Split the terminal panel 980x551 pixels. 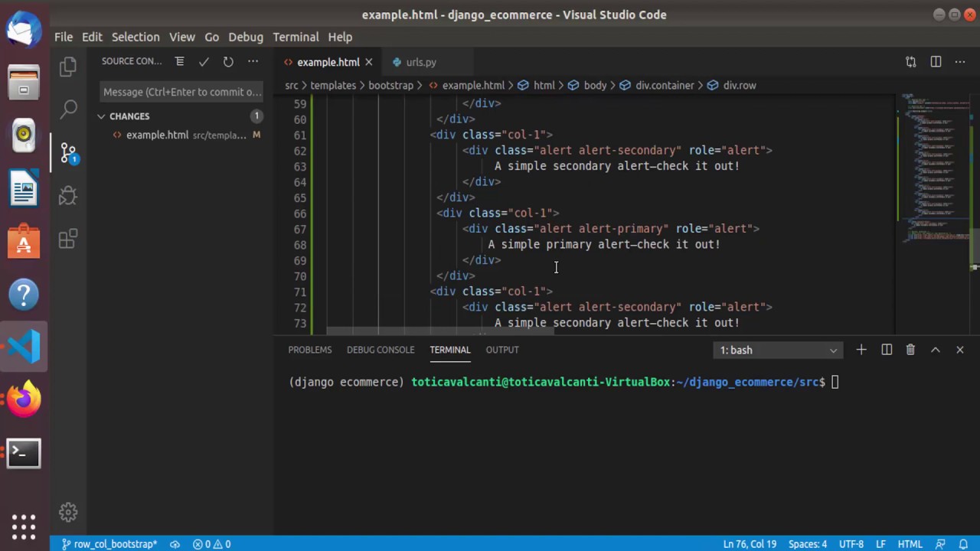click(887, 350)
